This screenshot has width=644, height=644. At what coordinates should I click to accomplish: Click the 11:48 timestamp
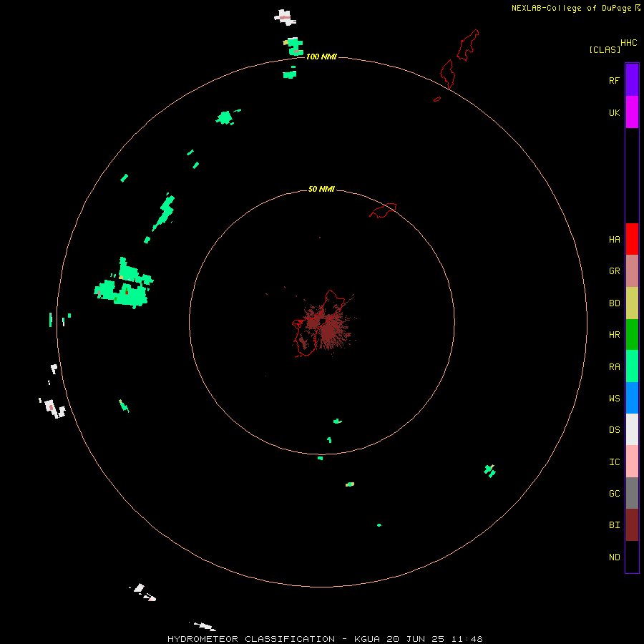coord(467,639)
